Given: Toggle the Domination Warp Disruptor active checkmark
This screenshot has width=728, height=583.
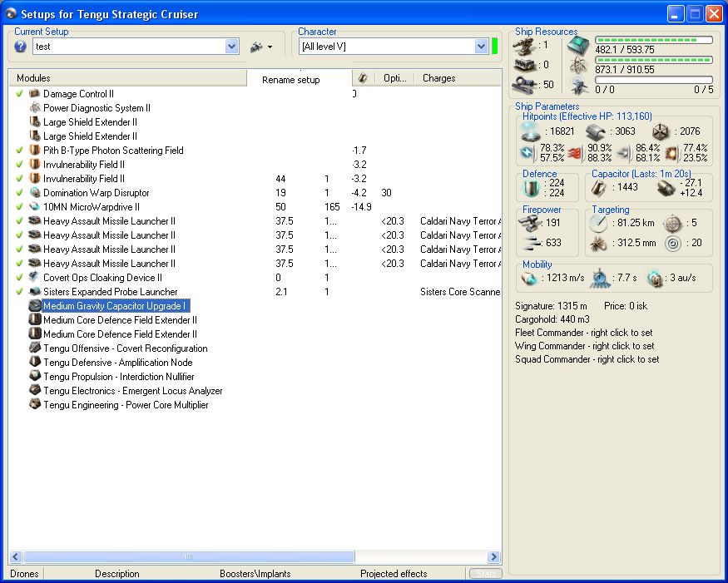Looking at the screenshot, I should click(x=19, y=193).
